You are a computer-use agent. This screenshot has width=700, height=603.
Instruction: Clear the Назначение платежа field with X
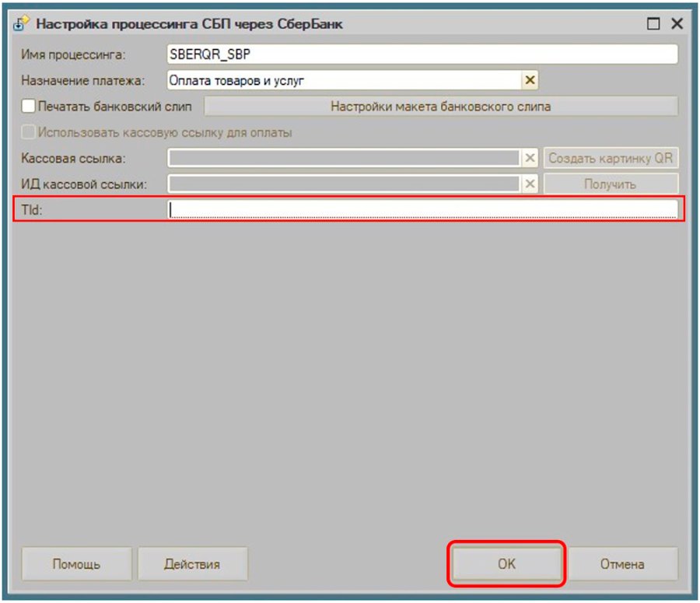click(530, 80)
